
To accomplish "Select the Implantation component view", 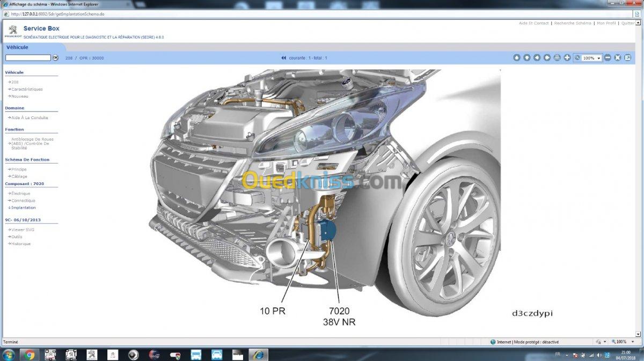I will 24,208.
